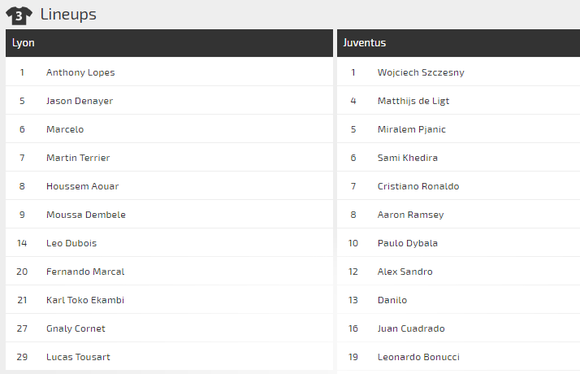This screenshot has width=580, height=374.
Task: Select the Juventus team header
Action: (458, 43)
